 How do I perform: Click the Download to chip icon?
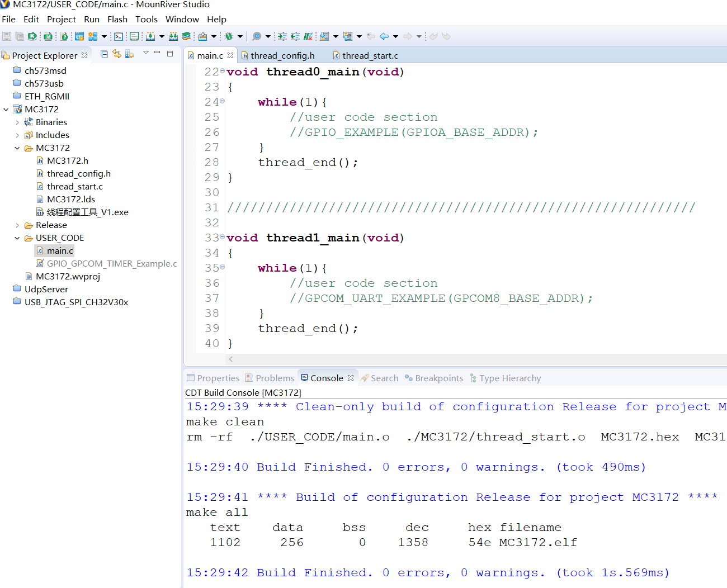point(150,36)
